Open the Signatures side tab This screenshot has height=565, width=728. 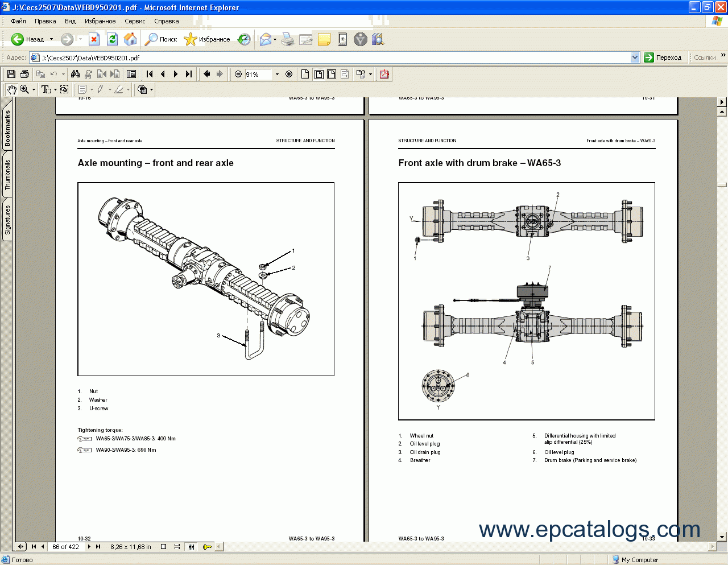[x=7, y=220]
